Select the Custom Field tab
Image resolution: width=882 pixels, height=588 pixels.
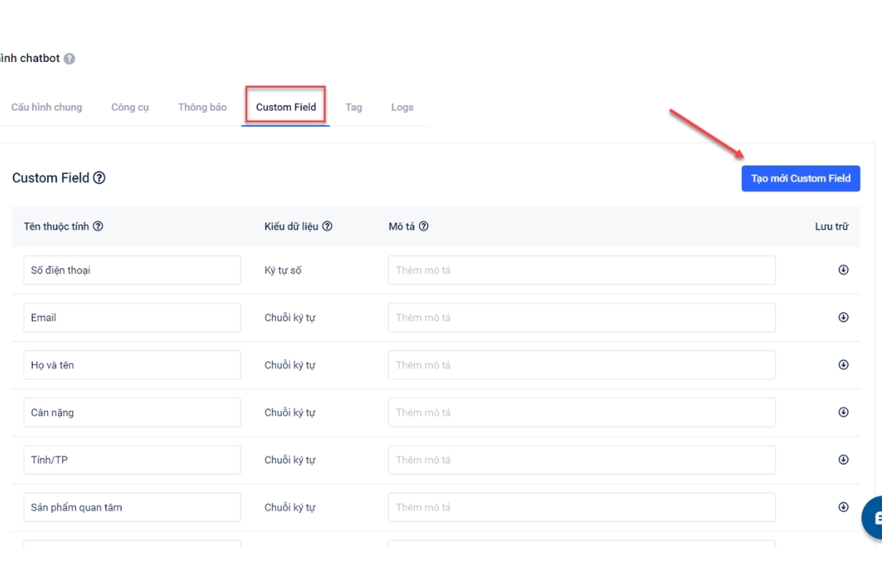click(285, 107)
